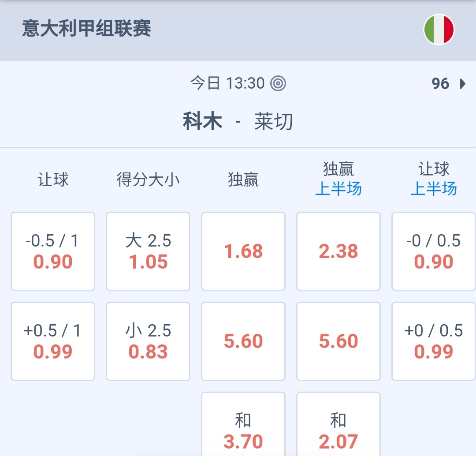Pick handicap -0.5 / 1 at 0.90
Viewport: 476px width, 456px height.
coord(53,251)
